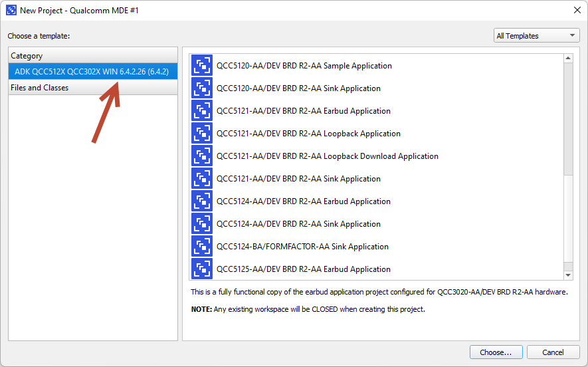Click the Choose... button

click(496, 352)
